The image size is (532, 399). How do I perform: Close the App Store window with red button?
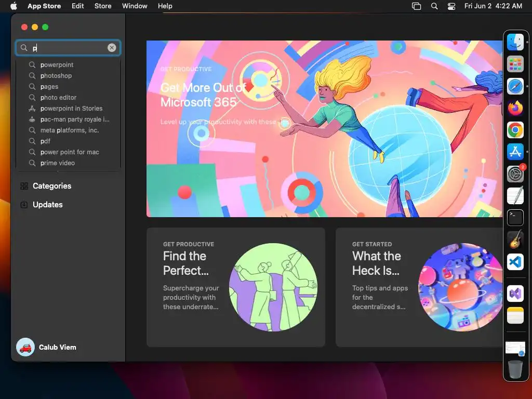tap(24, 27)
